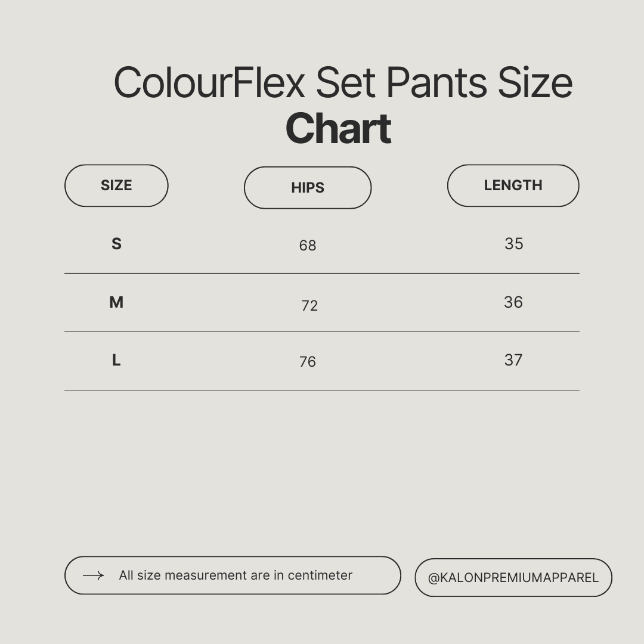The width and height of the screenshot is (644, 644).
Task: Click hips value 72
Action: (x=309, y=306)
